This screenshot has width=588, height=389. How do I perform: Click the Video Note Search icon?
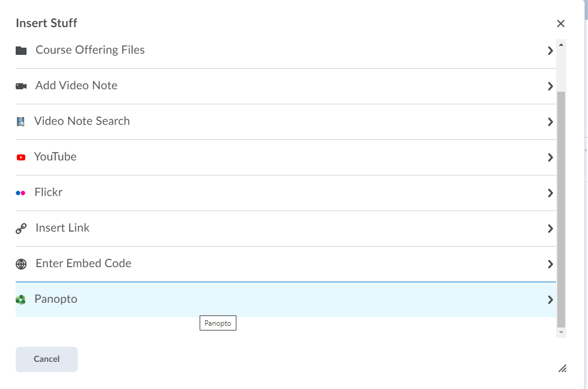click(x=21, y=121)
